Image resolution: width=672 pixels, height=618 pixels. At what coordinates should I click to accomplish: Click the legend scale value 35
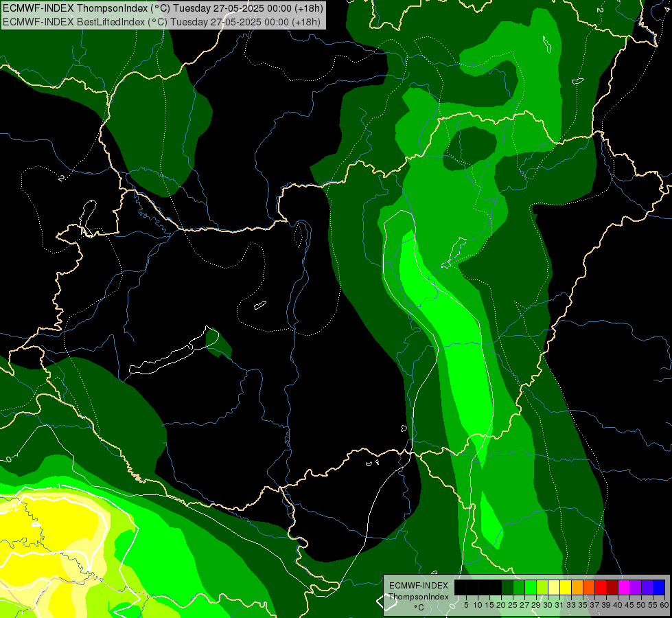click(583, 605)
